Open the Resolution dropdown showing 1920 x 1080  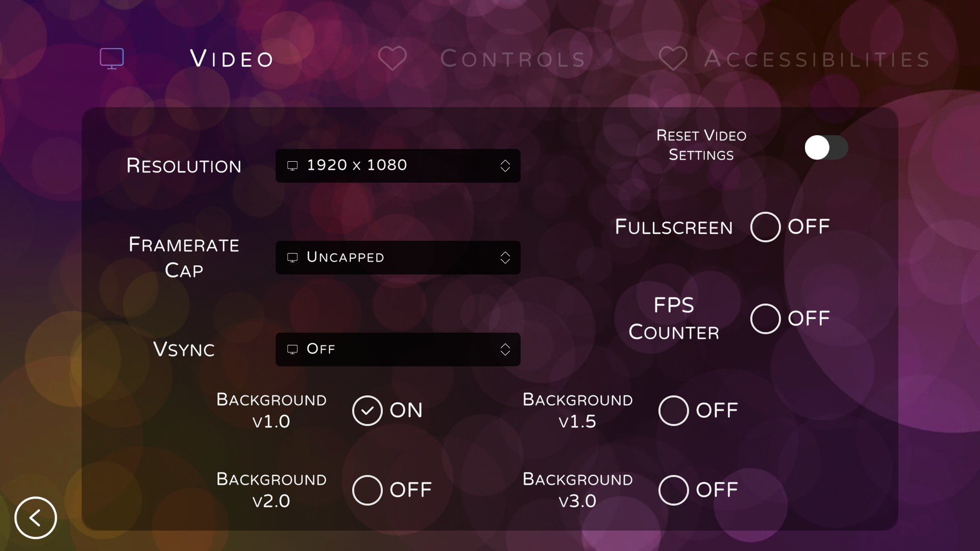tap(398, 166)
